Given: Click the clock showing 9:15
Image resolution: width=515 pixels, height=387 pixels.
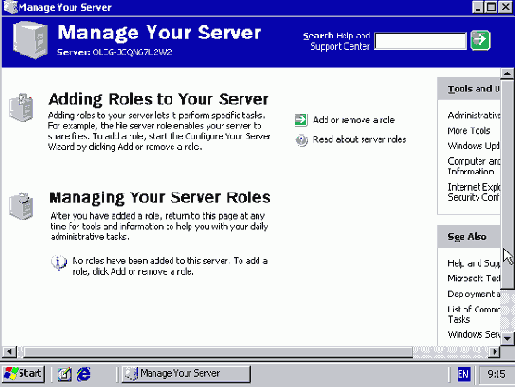Looking at the screenshot, I should 496,374.
